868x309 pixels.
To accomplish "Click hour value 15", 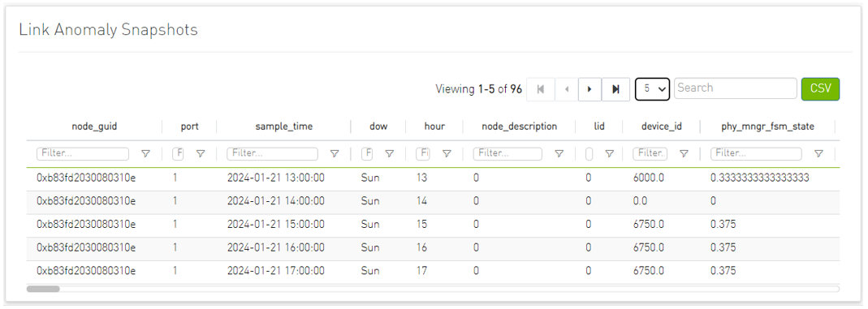I will 421,225.
